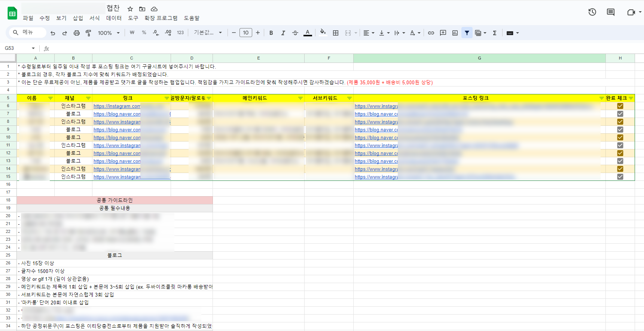Click the undo arrow in the toolbar
The width and height of the screenshot is (644, 331).
(x=53, y=33)
